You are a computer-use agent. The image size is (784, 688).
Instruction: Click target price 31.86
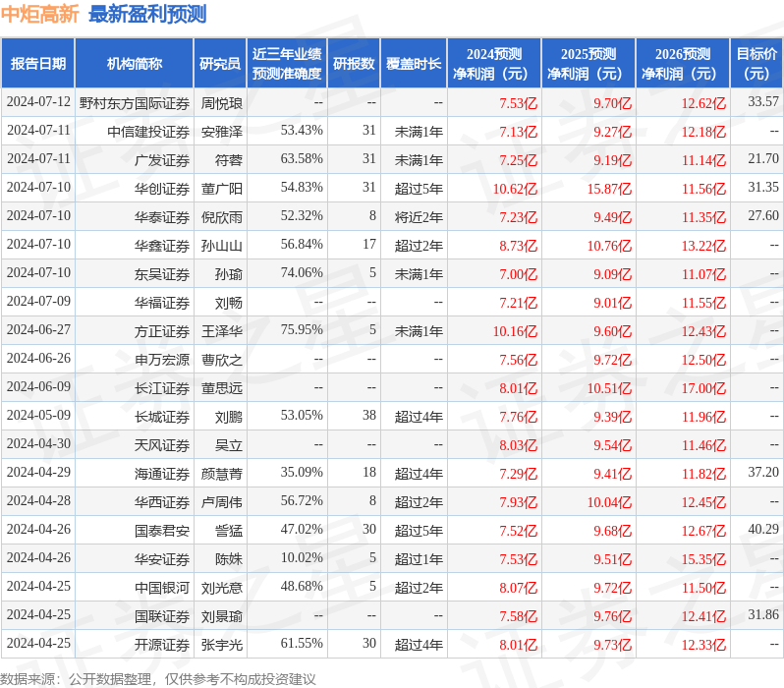763,615
